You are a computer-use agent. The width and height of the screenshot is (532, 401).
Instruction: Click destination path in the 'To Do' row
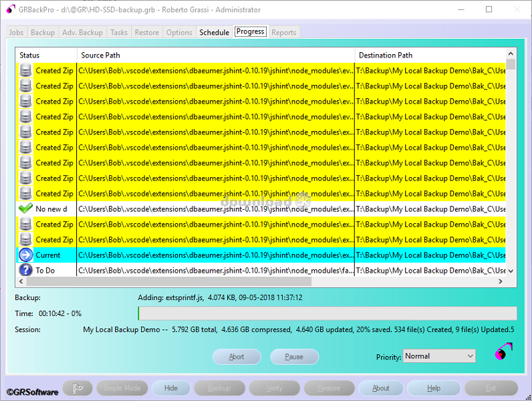click(x=430, y=271)
